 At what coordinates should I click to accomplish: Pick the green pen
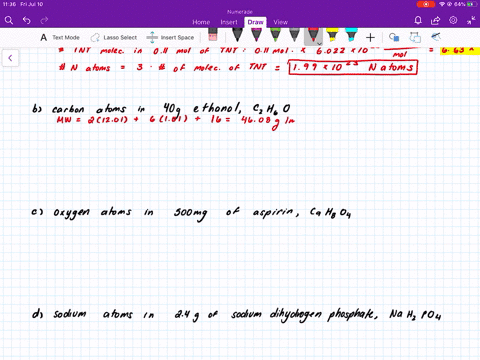click(x=275, y=35)
